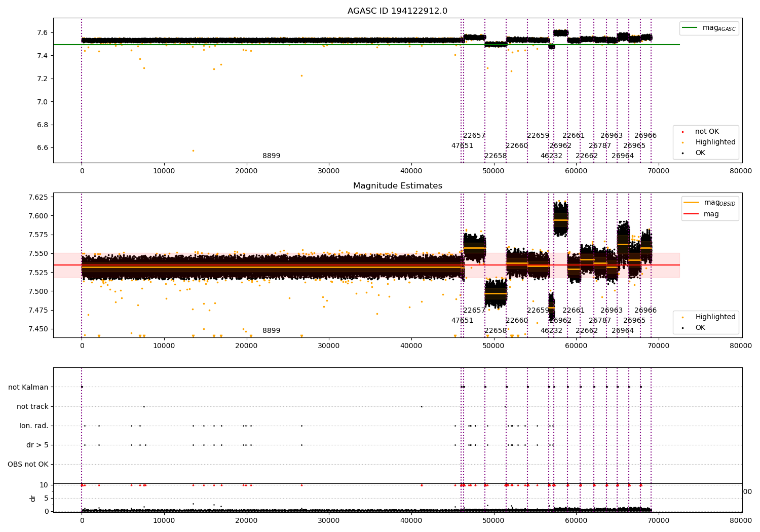Click the 'not Kalman' axis label
The image size is (760, 532).
click(28, 387)
